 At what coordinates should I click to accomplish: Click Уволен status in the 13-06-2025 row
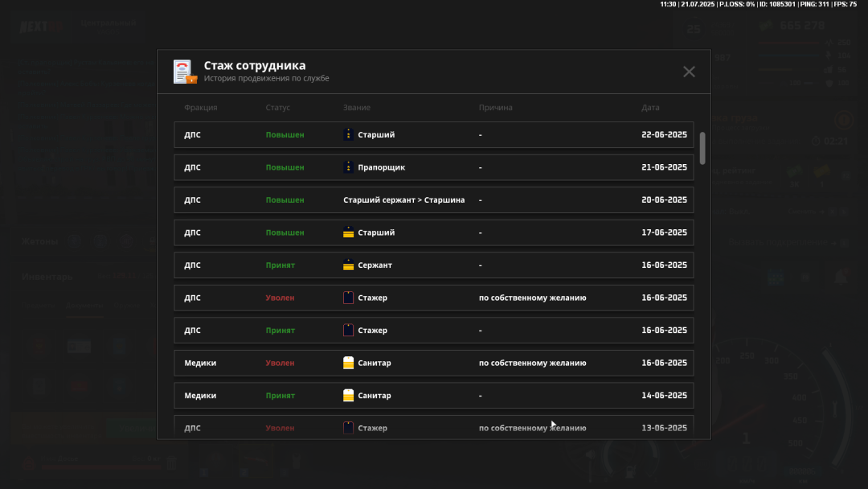click(x=280, y=428)
